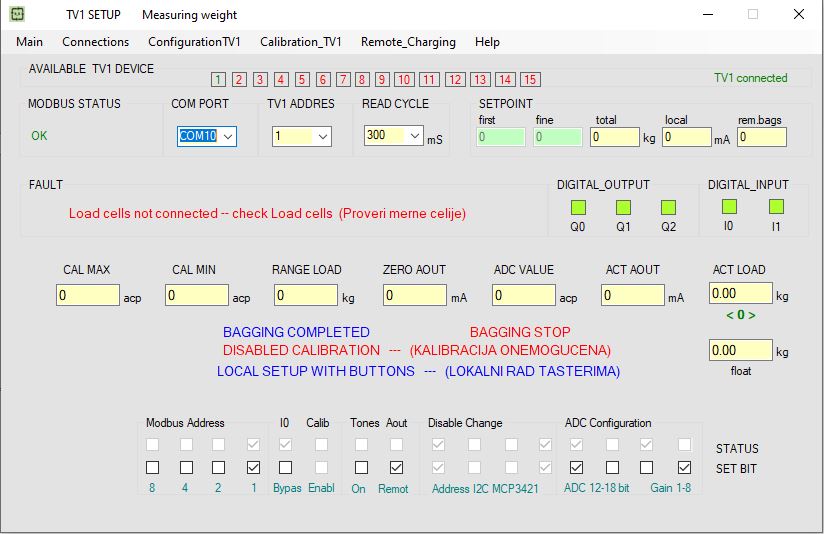
Task: Click the setpoint total kg field
Action: click(615, 137)
